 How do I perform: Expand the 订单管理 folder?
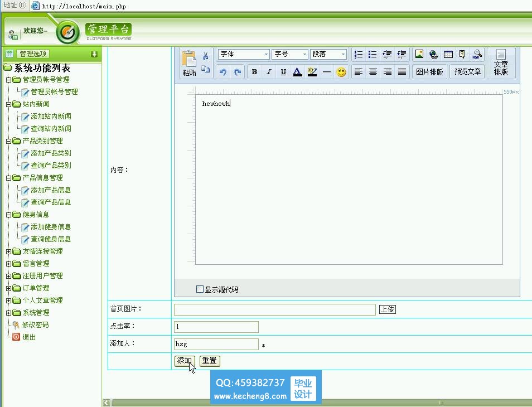[x=9, y=289]
